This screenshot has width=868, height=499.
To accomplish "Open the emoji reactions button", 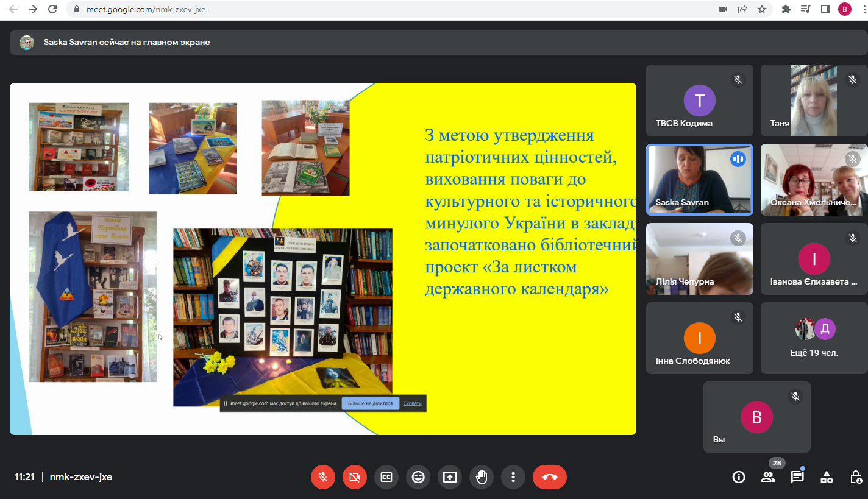I will click(418, 477).
